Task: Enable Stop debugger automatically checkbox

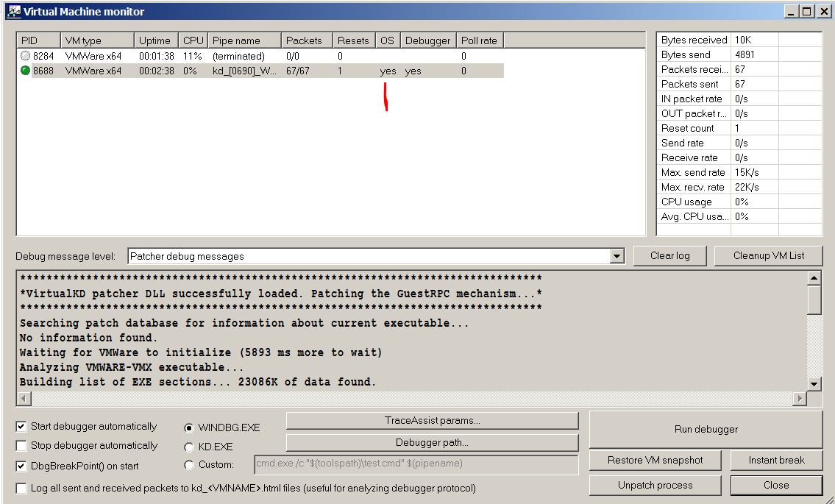Action: pos(22,446)
